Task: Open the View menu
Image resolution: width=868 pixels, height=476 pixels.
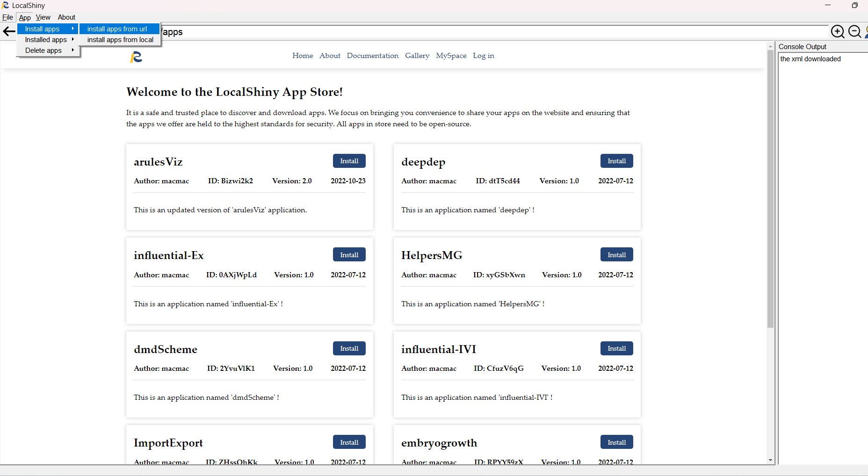Action: point(43,17)
